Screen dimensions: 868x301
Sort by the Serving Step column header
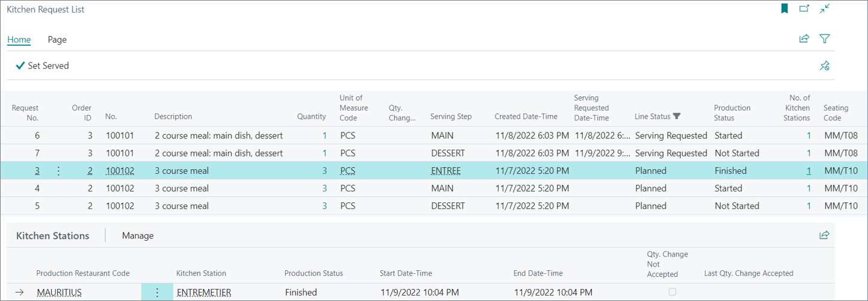451,116
